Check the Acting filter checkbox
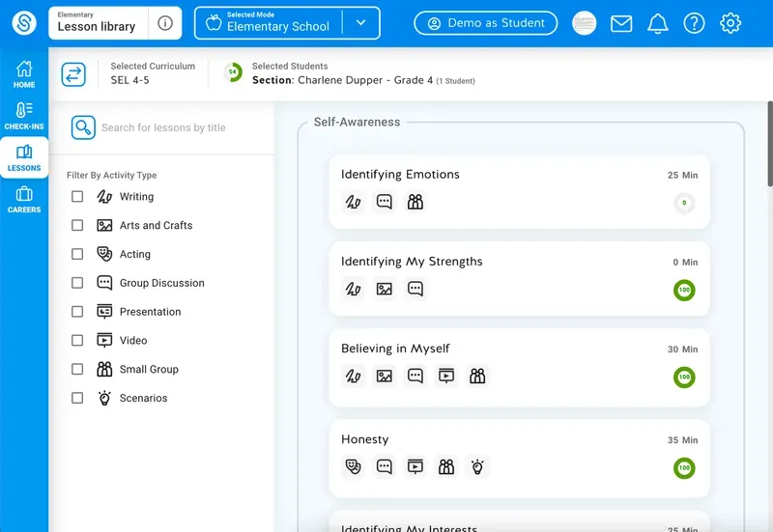This screenshot has width=773, height=532. point(77,254)
